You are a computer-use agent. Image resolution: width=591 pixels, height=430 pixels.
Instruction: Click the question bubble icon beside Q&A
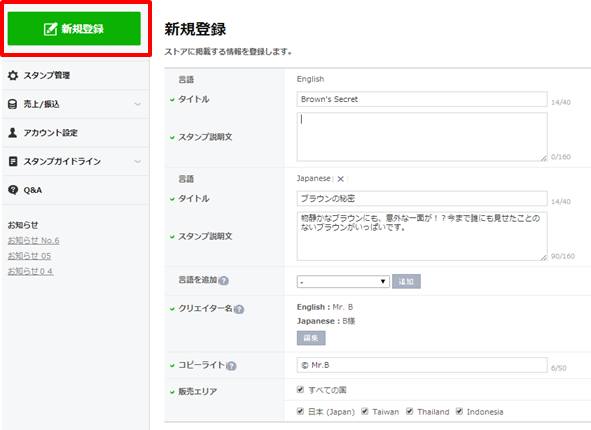[13, 190]
